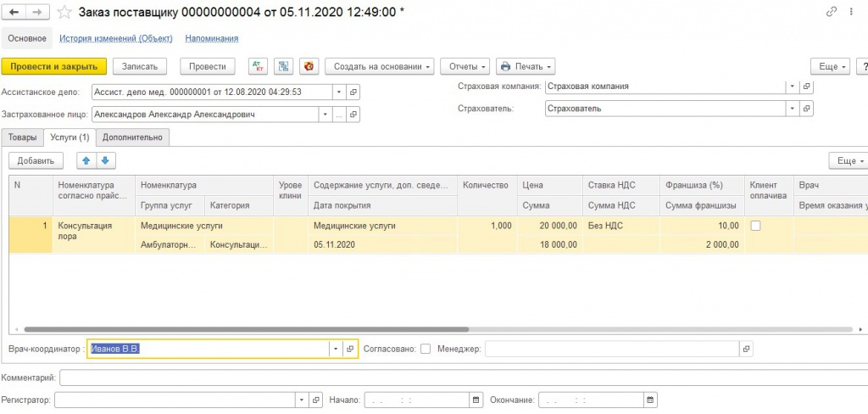The width and height of the screenshot is (868, 414).
Task: Select sum cell 18 000,00
Action: tap(549, 244)
